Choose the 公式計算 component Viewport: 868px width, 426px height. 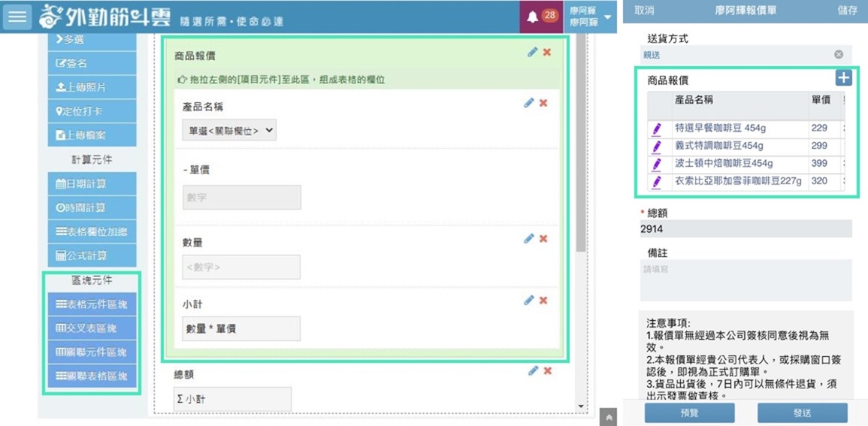point(92,255)
